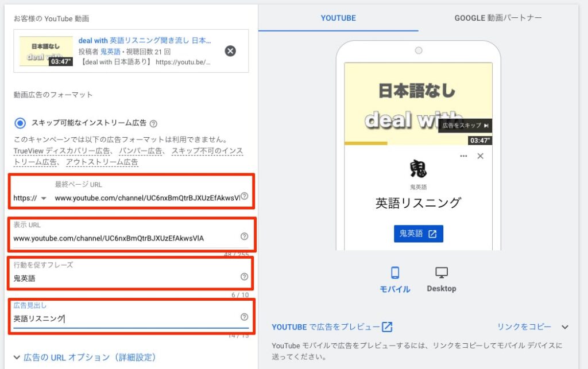
Task: Click help icon in 最終ページ URL field
Action: coord(245,196)
